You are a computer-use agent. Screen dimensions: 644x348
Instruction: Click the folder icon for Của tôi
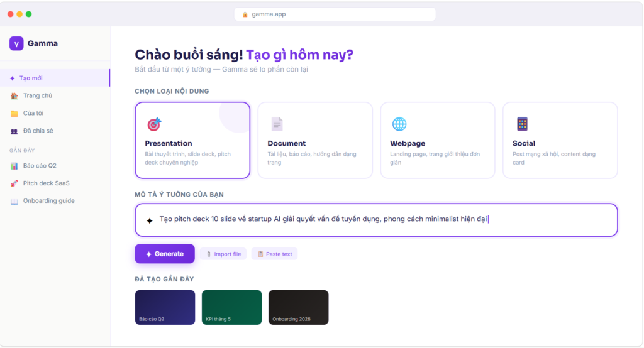(14, 113)
